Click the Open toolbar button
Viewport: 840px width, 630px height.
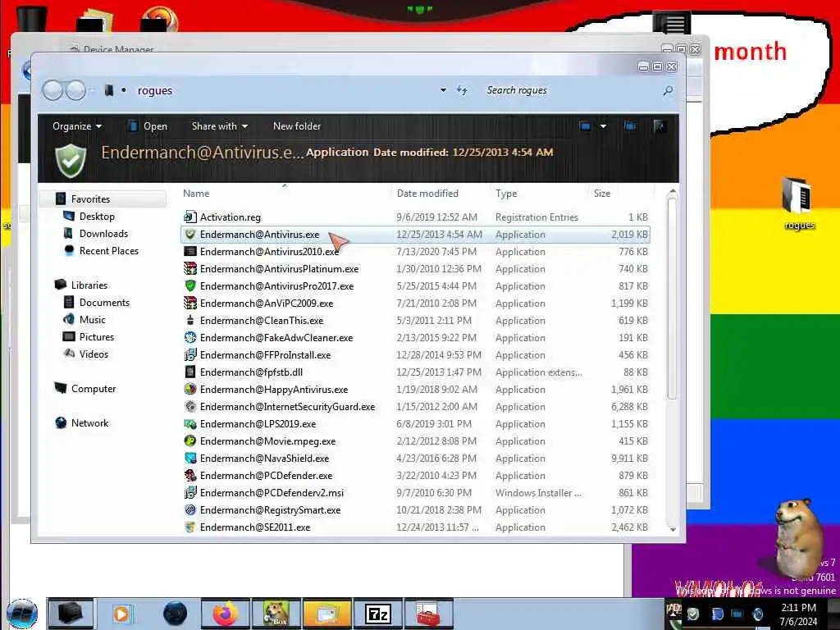point(148,126)
